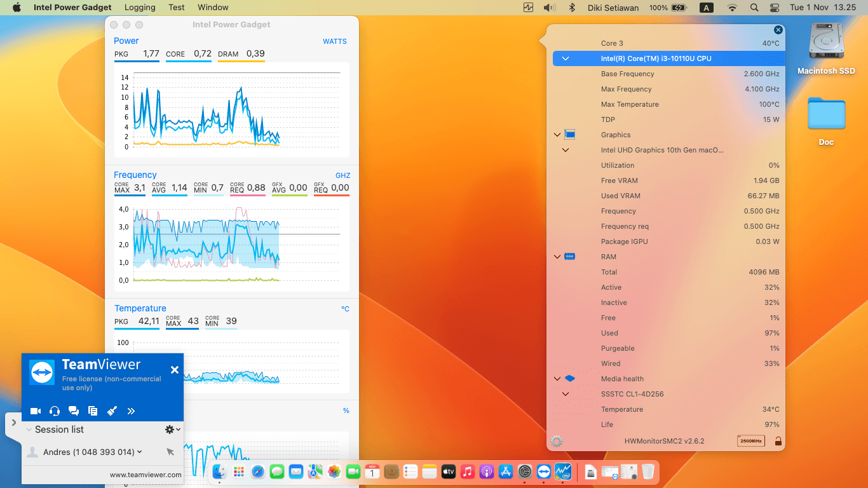Collapse the Intel(R) Core i3-10110U CPU node
The image size is (868, 488).
566,58
